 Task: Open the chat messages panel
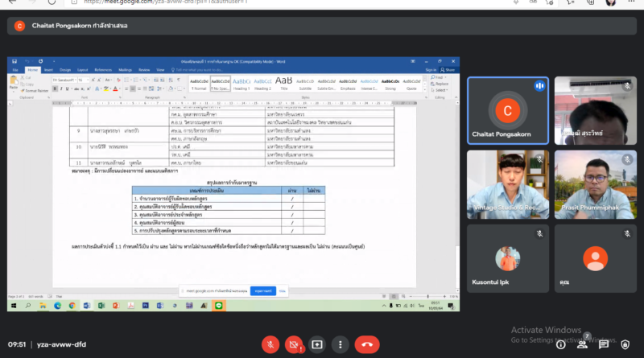[x=603, y=344]
